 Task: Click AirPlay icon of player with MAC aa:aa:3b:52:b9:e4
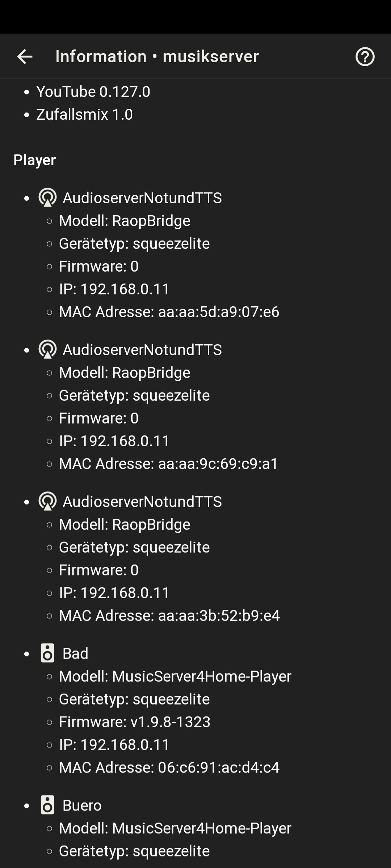click(x=47, y=501)
